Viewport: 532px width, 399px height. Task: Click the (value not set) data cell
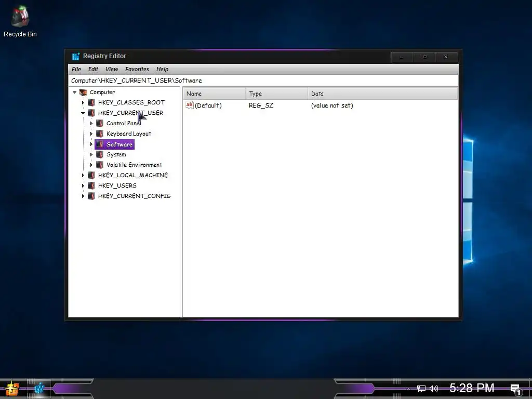pos(332,105)
